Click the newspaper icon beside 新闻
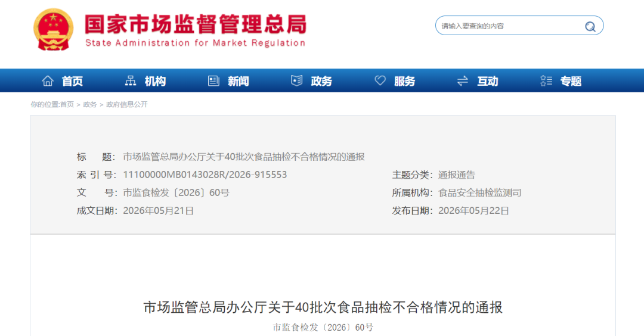 point(213,81)
